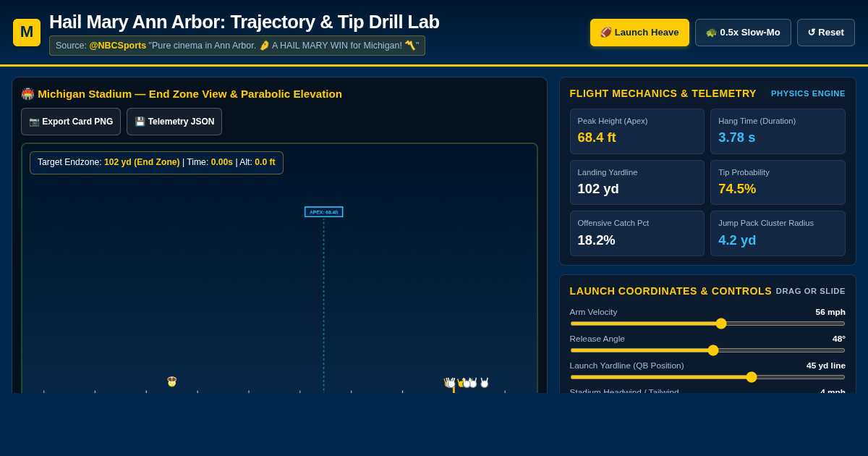This screenshot has height=456, width=868.
Task: Open the @NBCSports source link
Action: (x=117, y=46)
